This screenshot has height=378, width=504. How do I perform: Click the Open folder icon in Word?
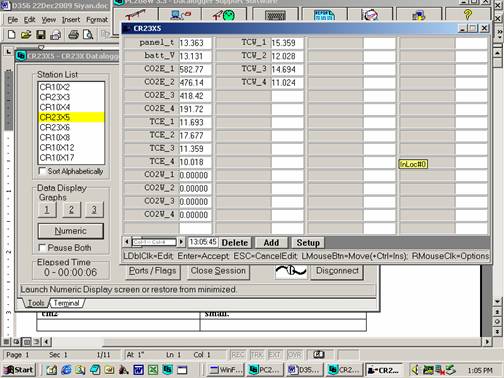click(26, 34)
